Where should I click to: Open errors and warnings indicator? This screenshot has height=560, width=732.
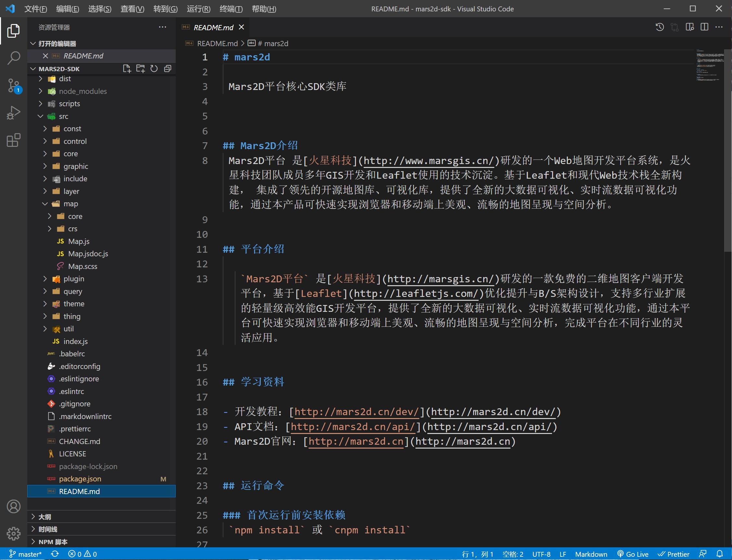click(x=82, y=554)
